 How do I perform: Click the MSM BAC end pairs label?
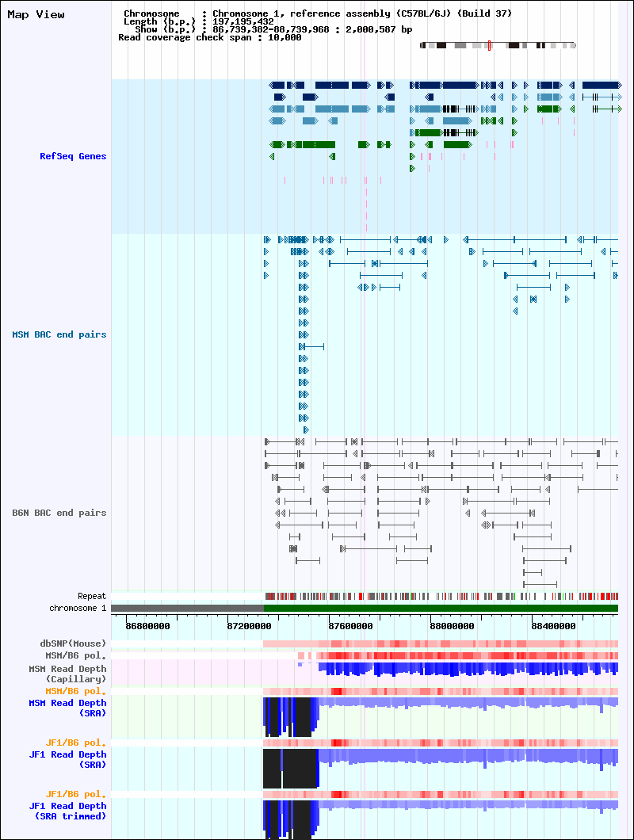tap(59, 335)
